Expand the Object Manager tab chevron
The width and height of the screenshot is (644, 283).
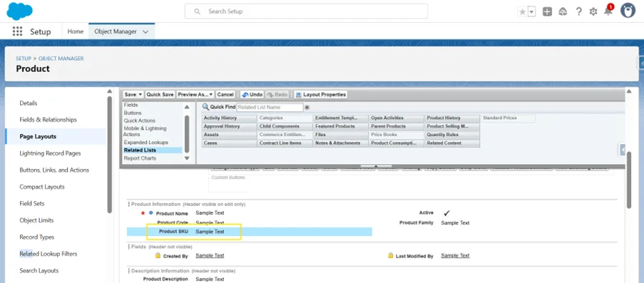coord(145,31)
